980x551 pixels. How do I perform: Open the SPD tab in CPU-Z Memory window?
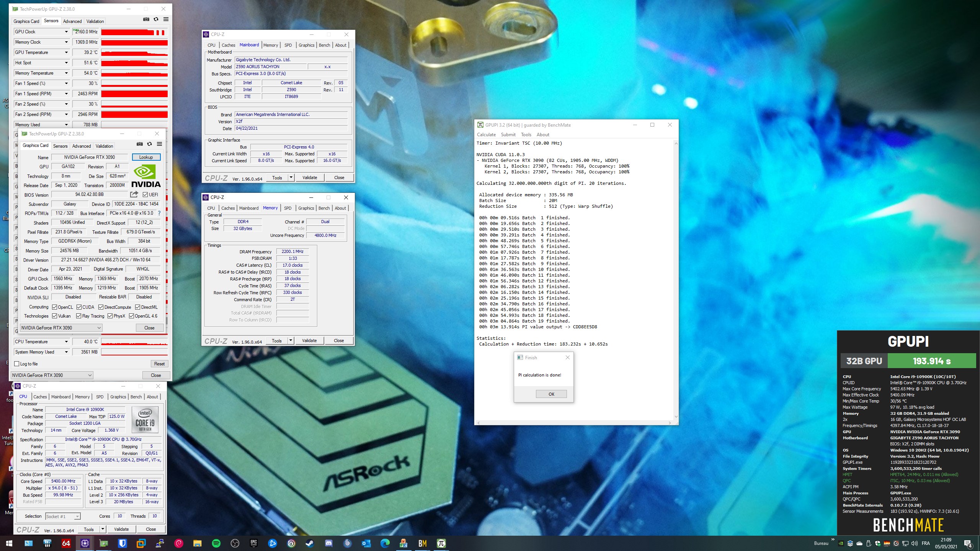tap(288, 208)
